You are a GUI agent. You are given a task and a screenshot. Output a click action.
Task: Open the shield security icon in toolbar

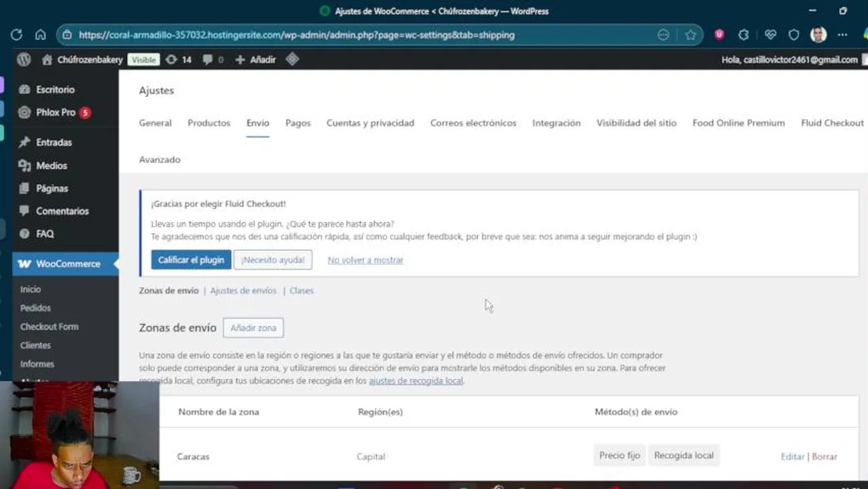click(794, 35)
